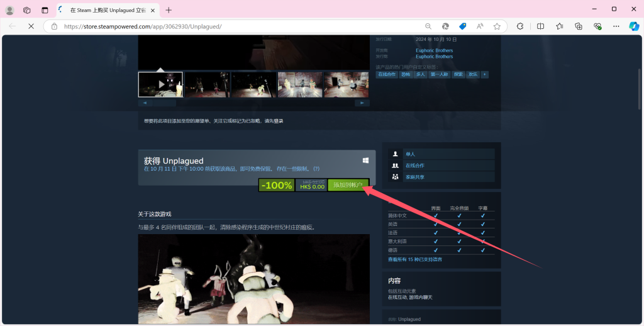644x326 pixels.
Task: Open the publisher Euphoric Brothers link
Action: pos(434,56)
